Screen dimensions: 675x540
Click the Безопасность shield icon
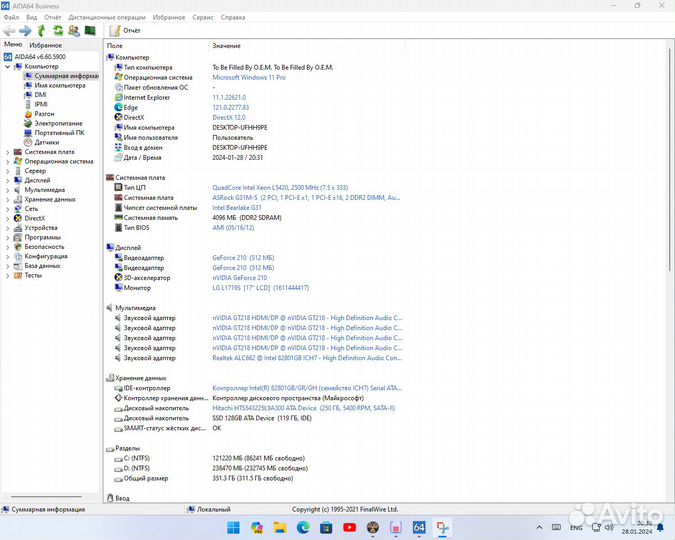click(x=18, y=247)
